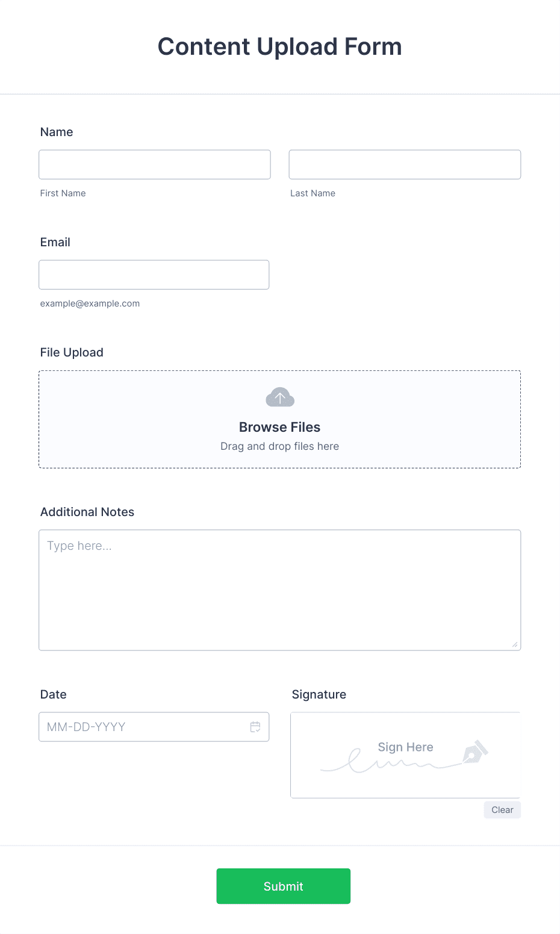The width and height of the screenshot is (560, 934).
Task: Click the Drag and drop files here text
Action: (x=279, y=446)
